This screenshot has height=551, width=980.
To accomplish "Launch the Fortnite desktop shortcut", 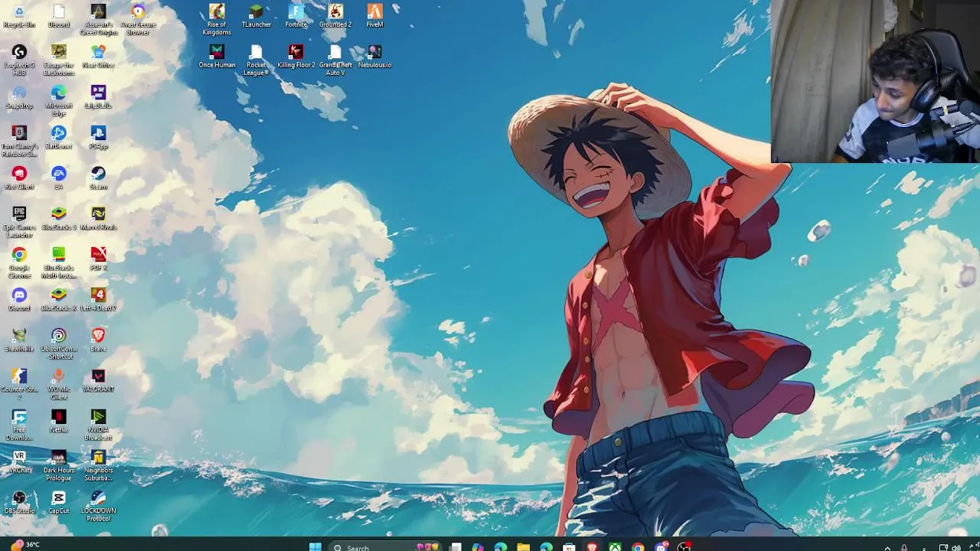I will [x=296, y=16].
